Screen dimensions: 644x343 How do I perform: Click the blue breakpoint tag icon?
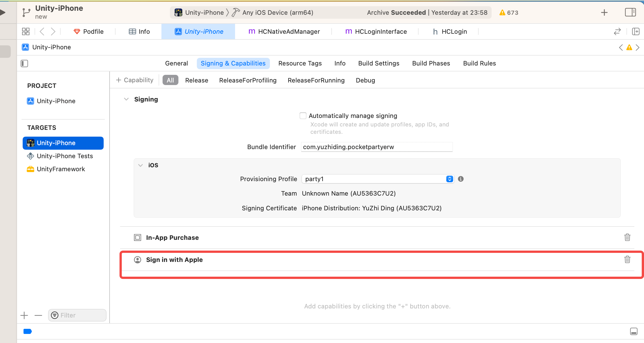(27, 331)
